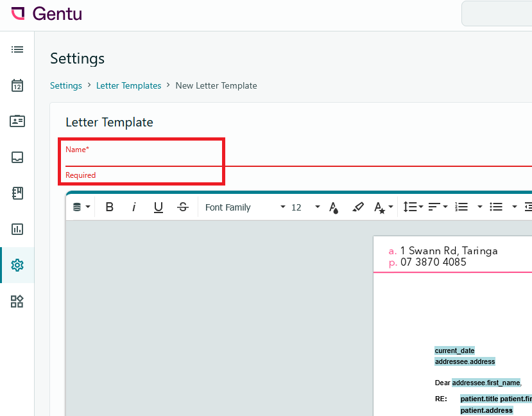Open the Settings breadcrumb link
Image resolution: width=532 pixels, height=416 pixels.
pyautogui.click(x=66, y=85)
